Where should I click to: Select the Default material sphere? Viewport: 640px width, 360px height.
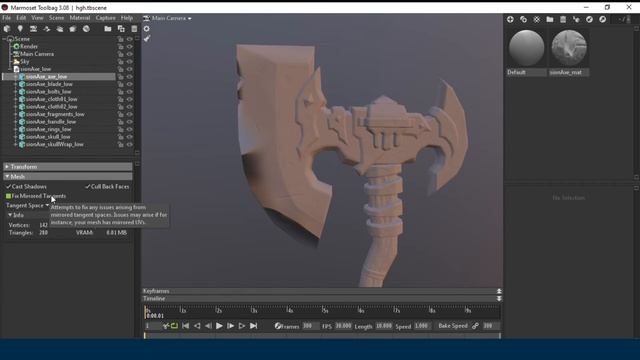(x=527, y=48)
